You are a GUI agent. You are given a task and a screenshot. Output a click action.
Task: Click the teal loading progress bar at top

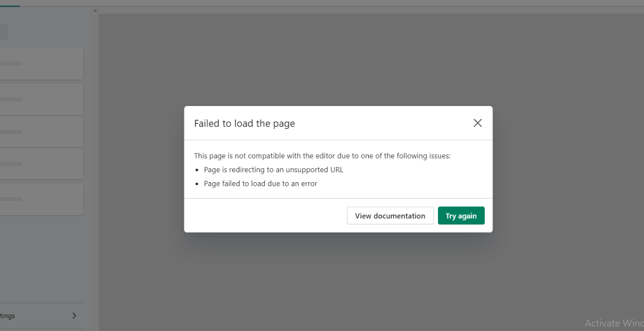[x=9, y=6]
